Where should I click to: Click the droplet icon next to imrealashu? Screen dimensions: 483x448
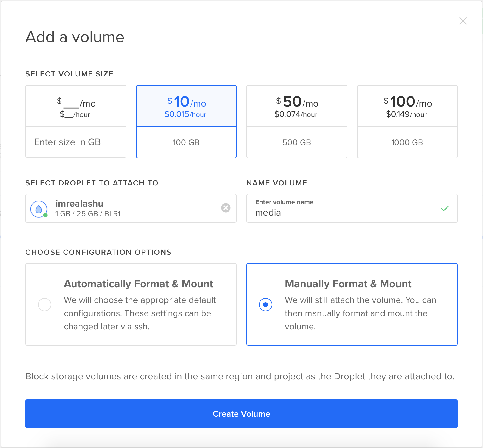[x=39, y=209]
